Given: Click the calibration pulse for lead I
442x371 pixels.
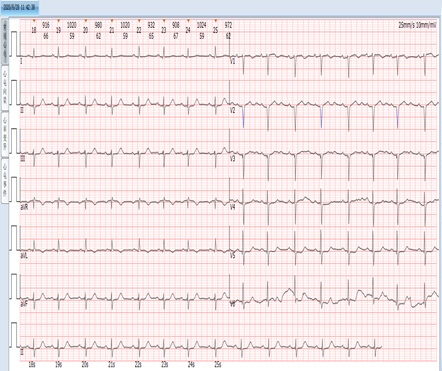Looking at the screenshot, I should 15,44.
